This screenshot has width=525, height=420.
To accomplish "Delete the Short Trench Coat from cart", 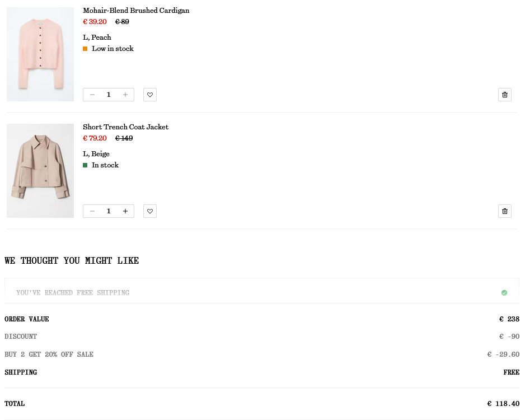I will click(x=504, y=211).
